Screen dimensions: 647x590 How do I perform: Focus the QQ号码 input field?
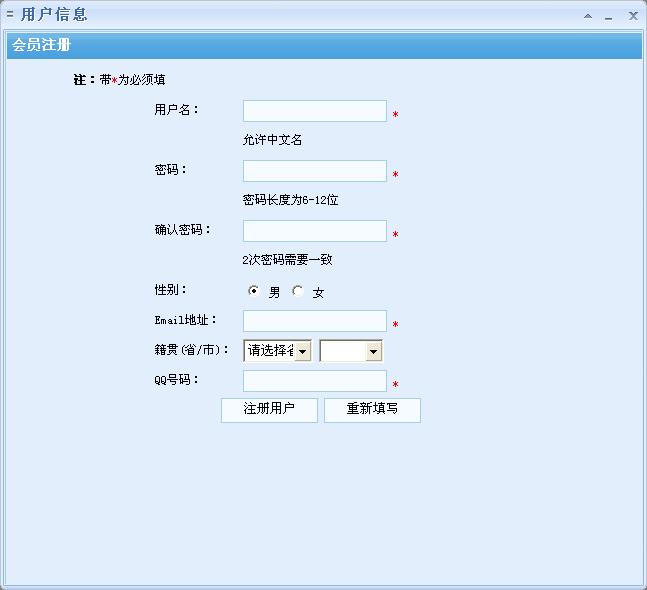click(314, 381)
